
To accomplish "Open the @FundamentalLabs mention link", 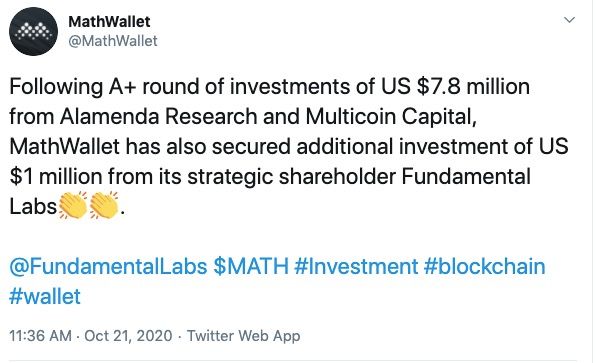I will 108,266.
